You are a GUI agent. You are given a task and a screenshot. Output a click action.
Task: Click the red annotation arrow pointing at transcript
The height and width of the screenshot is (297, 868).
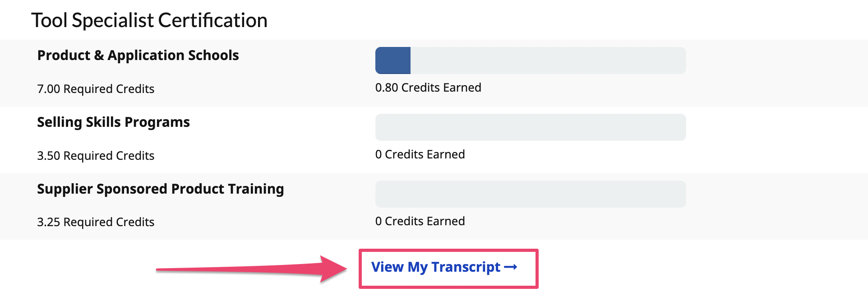pos(253,269)
